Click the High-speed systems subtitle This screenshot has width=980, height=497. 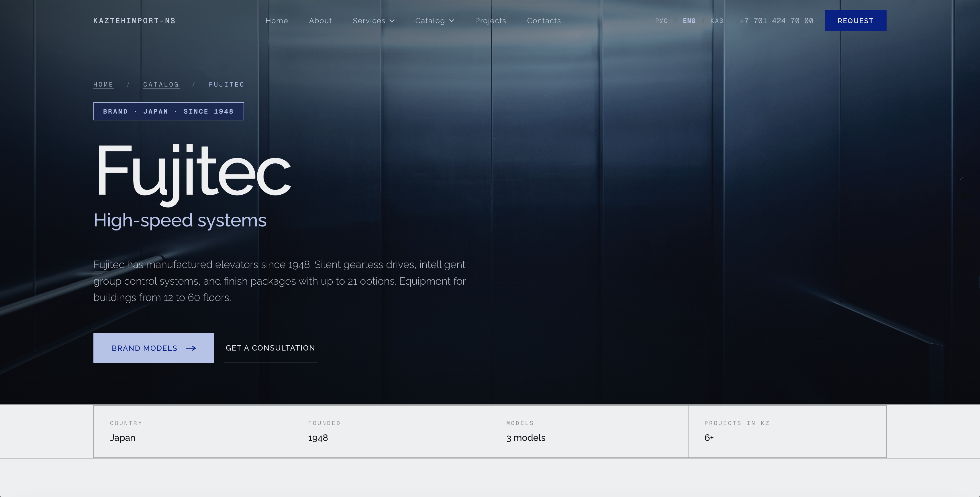click(180, 220)
